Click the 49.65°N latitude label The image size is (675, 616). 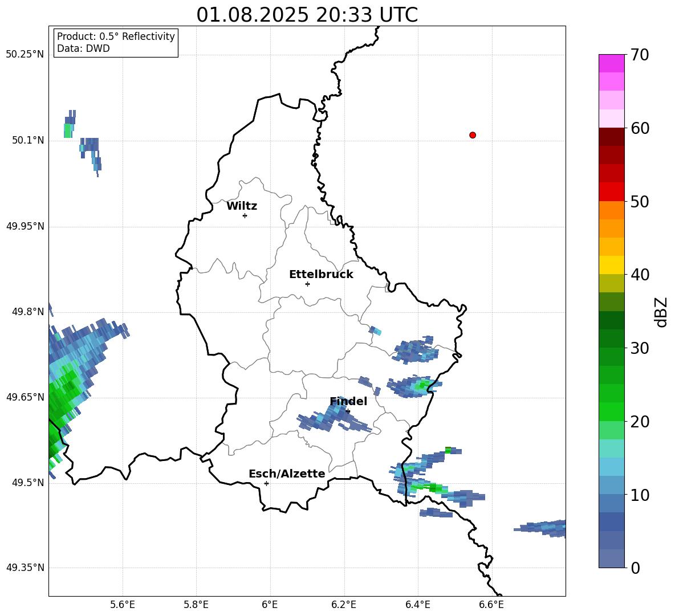click(x=25, y=397)
